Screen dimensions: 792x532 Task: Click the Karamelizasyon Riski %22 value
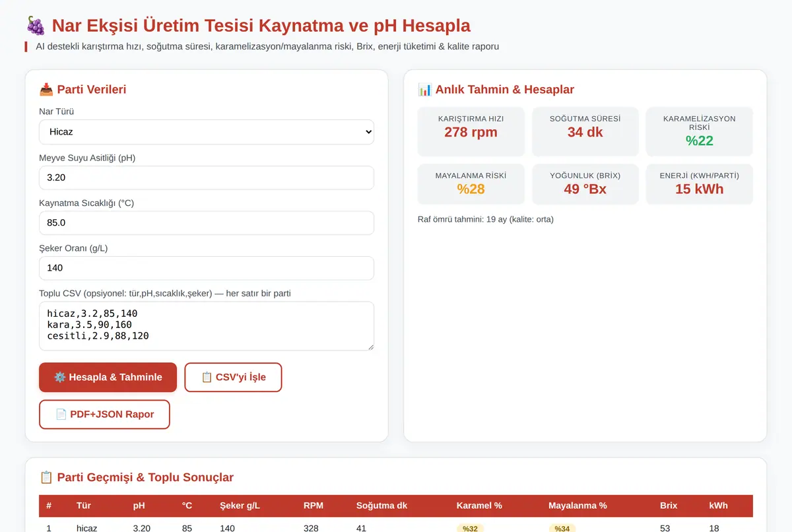[699, 141]
